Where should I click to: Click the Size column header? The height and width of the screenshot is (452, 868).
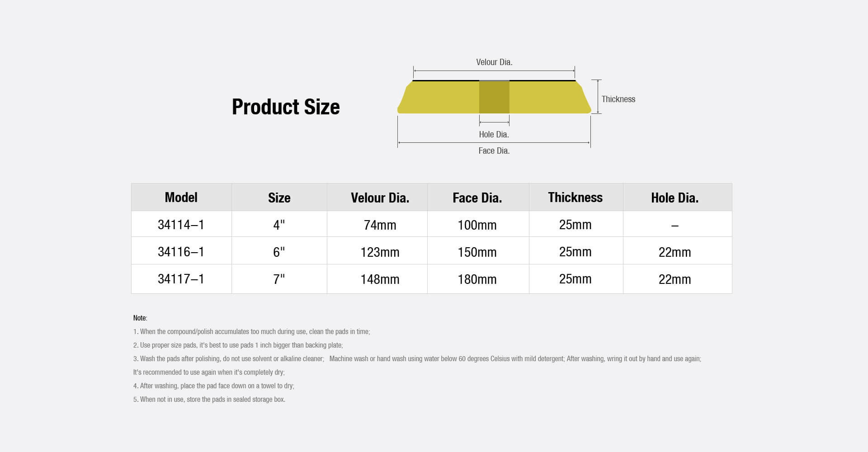click(279, 198)
